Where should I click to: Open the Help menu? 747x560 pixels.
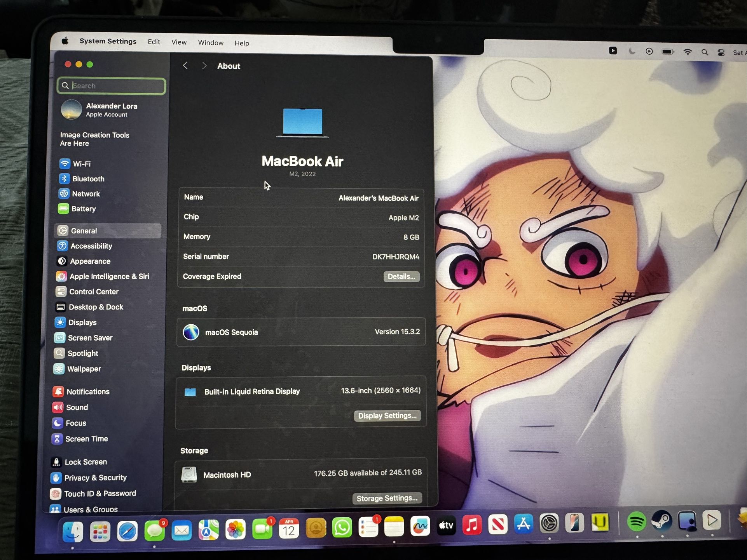[x=242, y=43]
